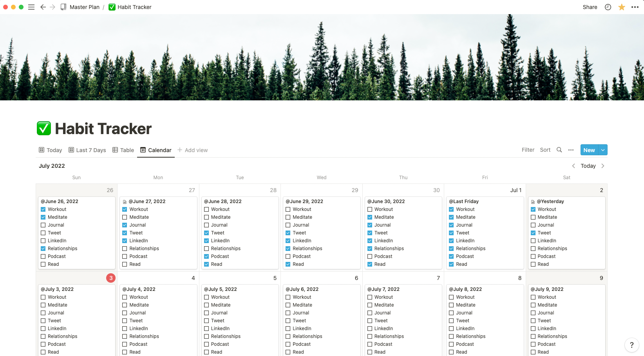Open Habit Tracker breadcrumb

coord(134,7)
